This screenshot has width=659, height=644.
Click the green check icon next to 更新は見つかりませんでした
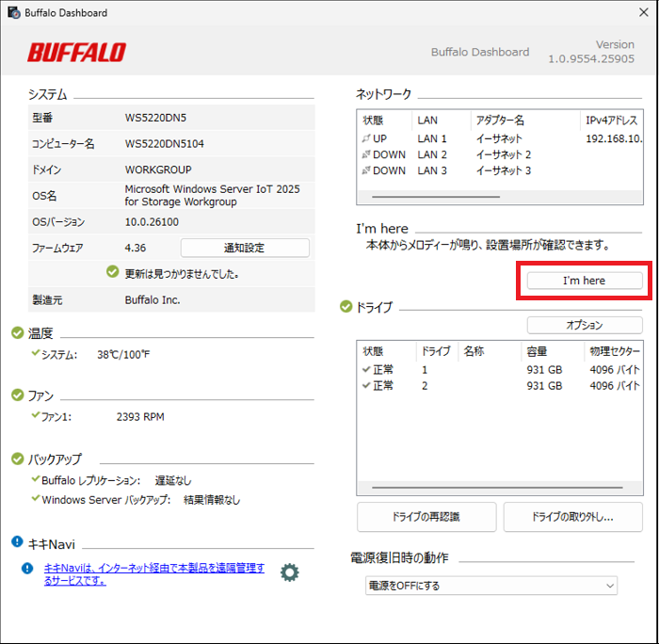click(x=113, y=271)
